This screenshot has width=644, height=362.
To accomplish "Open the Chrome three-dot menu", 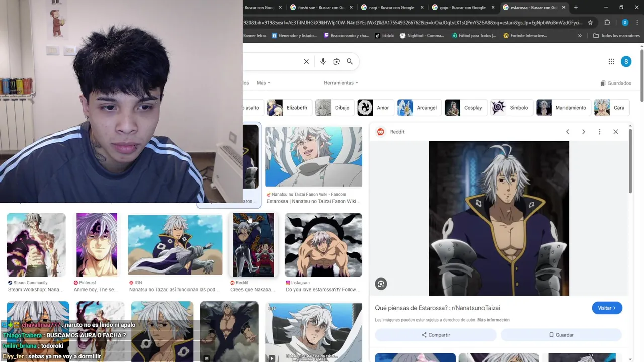I will (637, 23).
